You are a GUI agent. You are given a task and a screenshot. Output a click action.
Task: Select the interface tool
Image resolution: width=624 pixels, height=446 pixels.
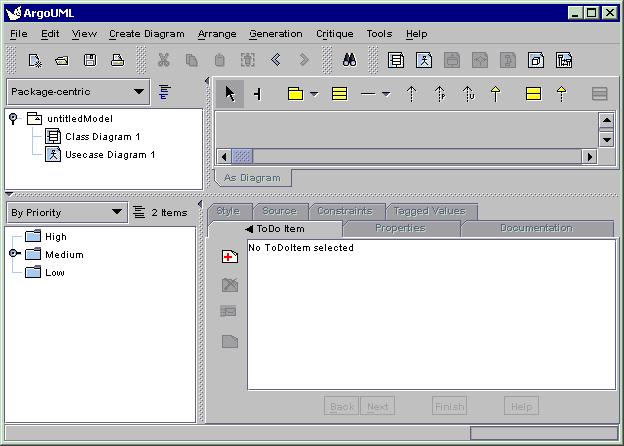(x=533, y=94)
